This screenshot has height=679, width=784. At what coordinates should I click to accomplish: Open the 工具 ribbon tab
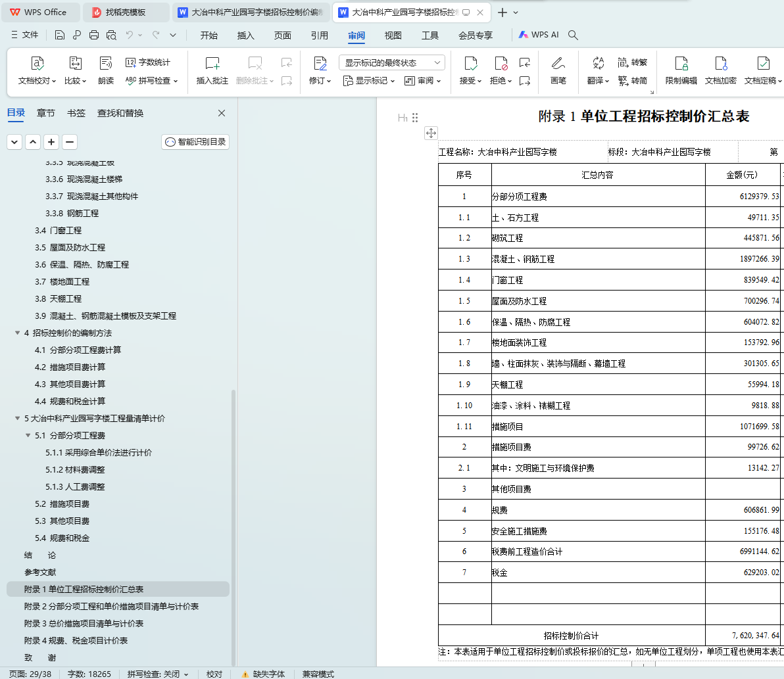430,35
